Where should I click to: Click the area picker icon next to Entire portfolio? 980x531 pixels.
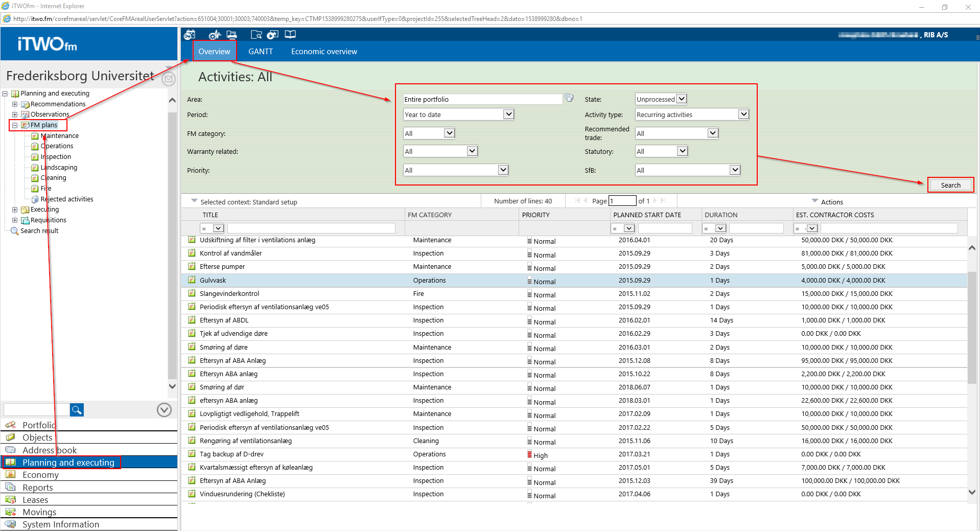point(569,98)
